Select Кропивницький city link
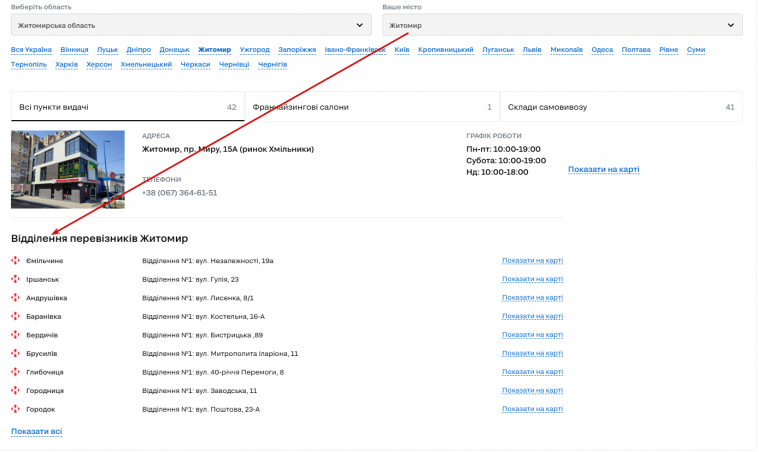Image resolution: width=768 pixels, height=452 pixels. [446, 50]
